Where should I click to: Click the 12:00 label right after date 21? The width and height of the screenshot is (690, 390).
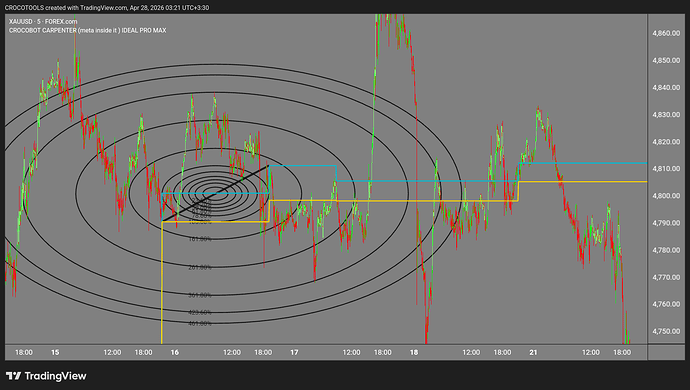click(591, 353)
